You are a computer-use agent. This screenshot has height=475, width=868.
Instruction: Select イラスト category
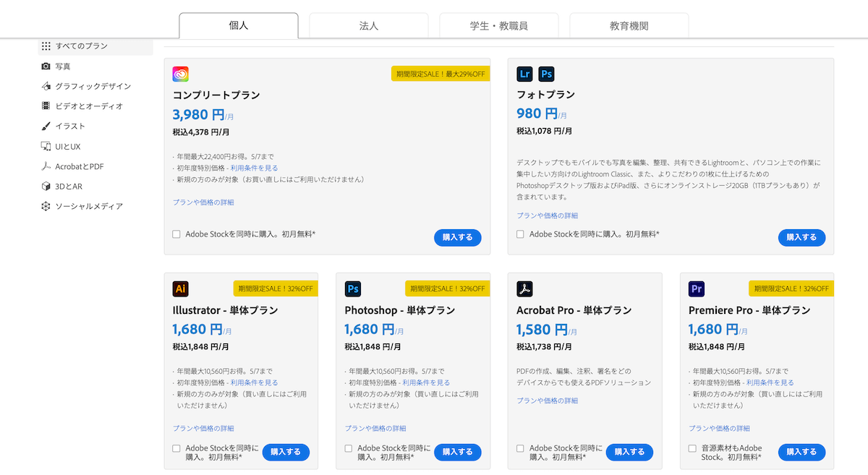tap(70, 127)
